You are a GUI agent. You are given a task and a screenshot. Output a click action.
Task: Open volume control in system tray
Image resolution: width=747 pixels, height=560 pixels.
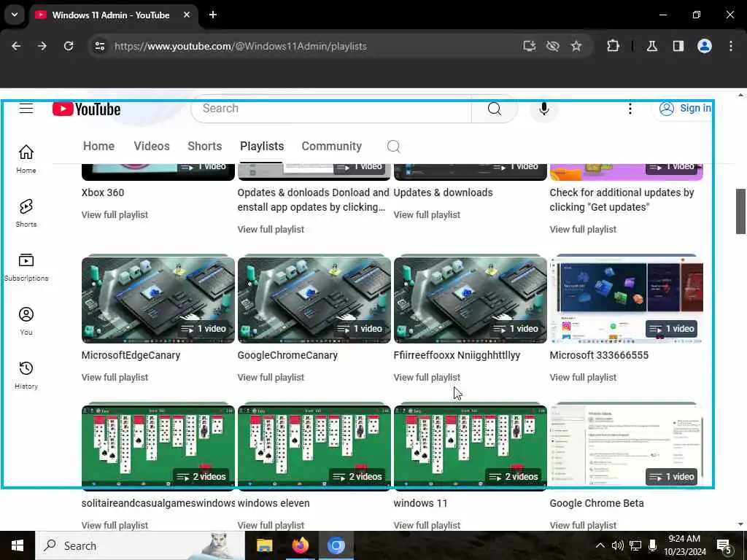pyautogui.click(x=617, y=545)
